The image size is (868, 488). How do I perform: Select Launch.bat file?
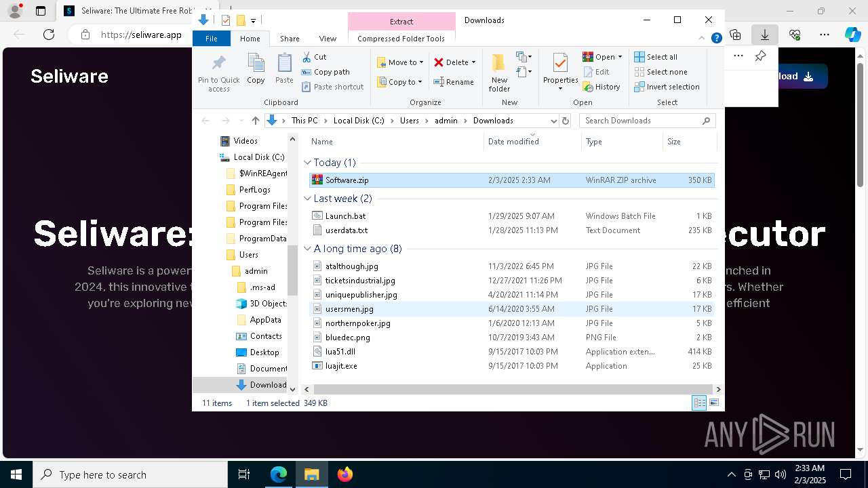click(512, 216)
